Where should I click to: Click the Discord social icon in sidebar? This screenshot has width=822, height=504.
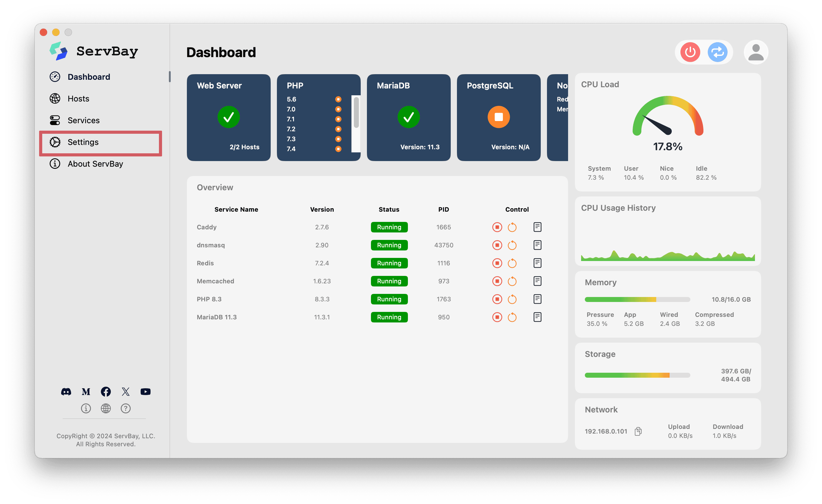[x=66, y=391]
